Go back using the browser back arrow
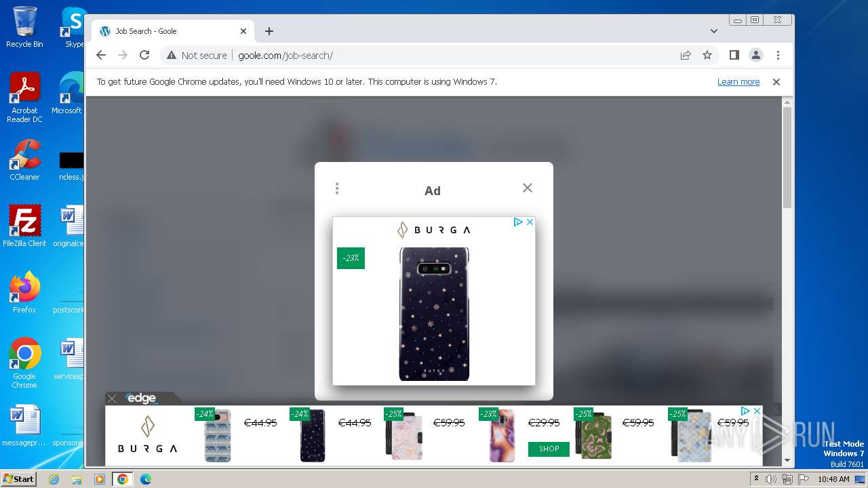 click(101, 55)
